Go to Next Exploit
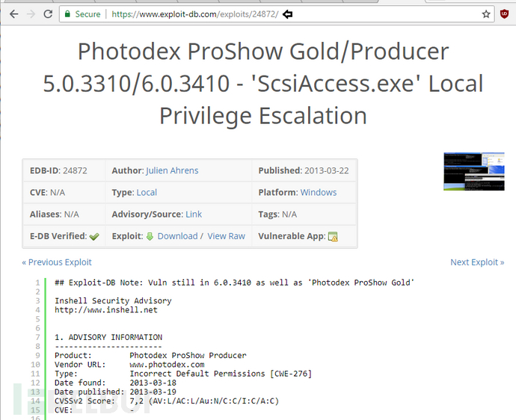The height and width of the screenshot is (420, 516). click(477, 262)
